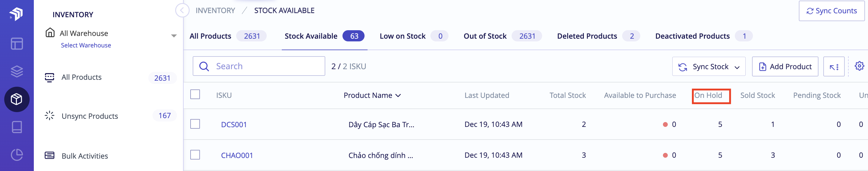Open the DCS001 ISKU link
Screen dimensions: 868x171
click(234, 124)
